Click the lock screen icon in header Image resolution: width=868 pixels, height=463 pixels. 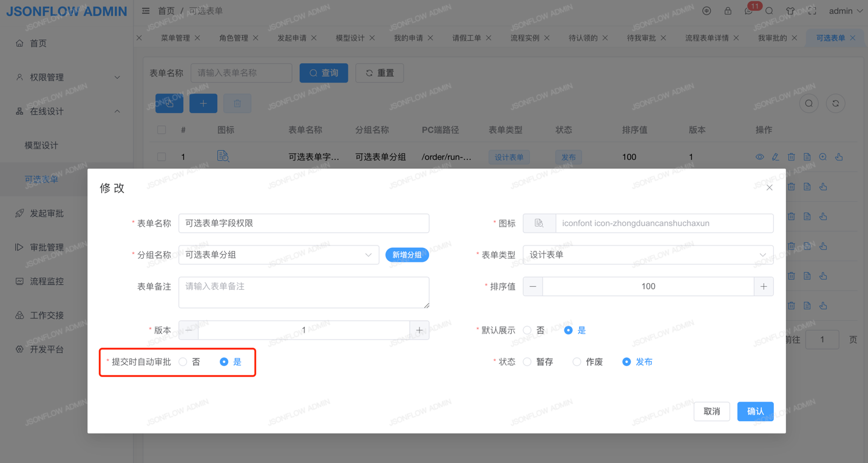click(x=727, y=11)
